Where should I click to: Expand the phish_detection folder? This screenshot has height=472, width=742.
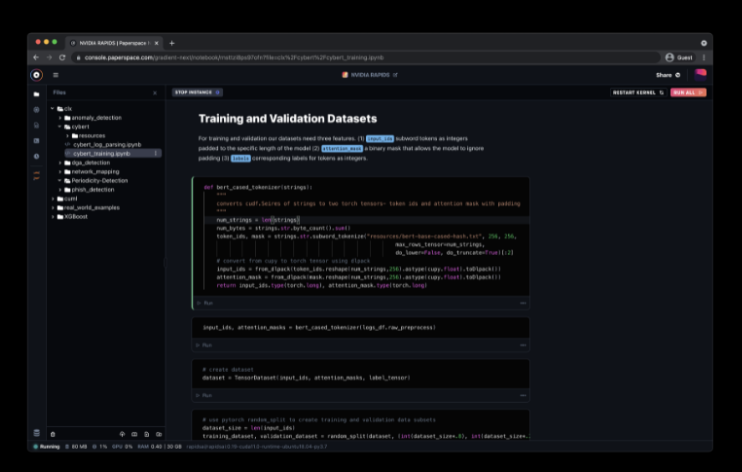(60, 189)
